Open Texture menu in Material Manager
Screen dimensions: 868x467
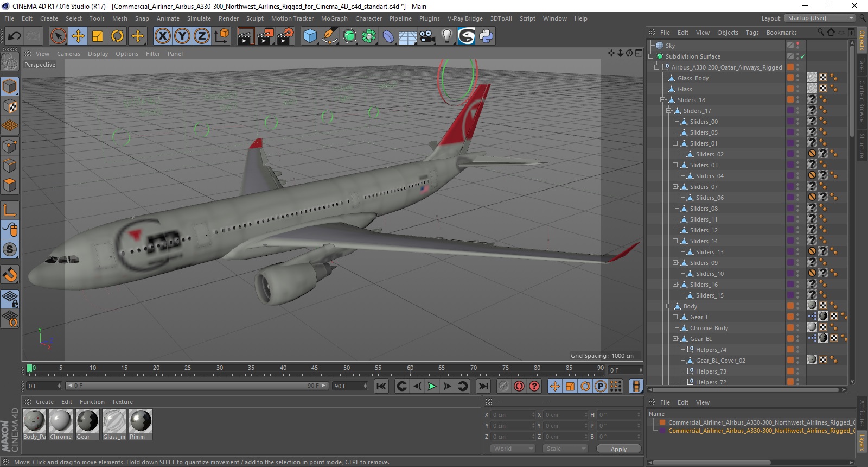[122, 402]
